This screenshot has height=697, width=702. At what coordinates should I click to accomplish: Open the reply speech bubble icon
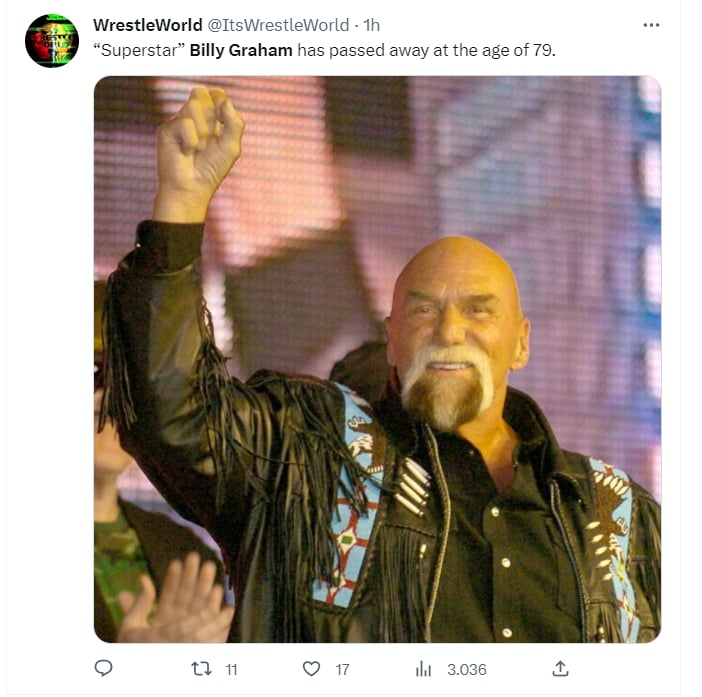pos(103,668)
